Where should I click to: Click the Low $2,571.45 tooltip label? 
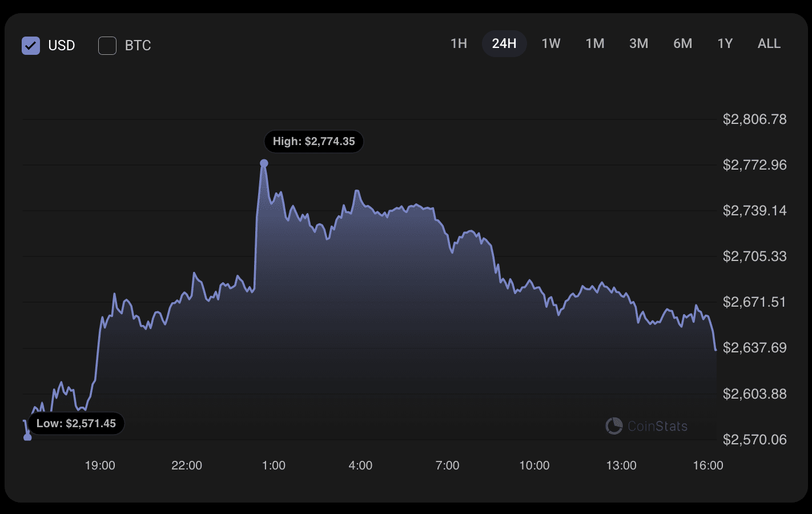click(76, 424)
